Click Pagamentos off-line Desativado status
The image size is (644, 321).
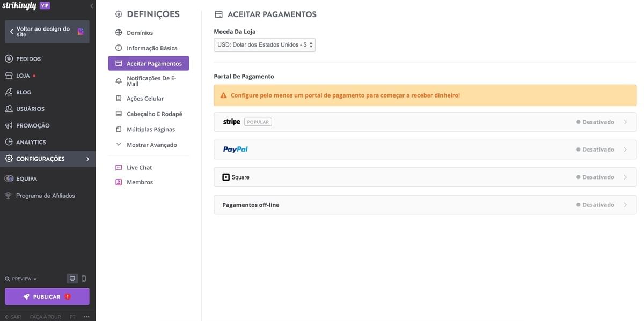point(595,205)
